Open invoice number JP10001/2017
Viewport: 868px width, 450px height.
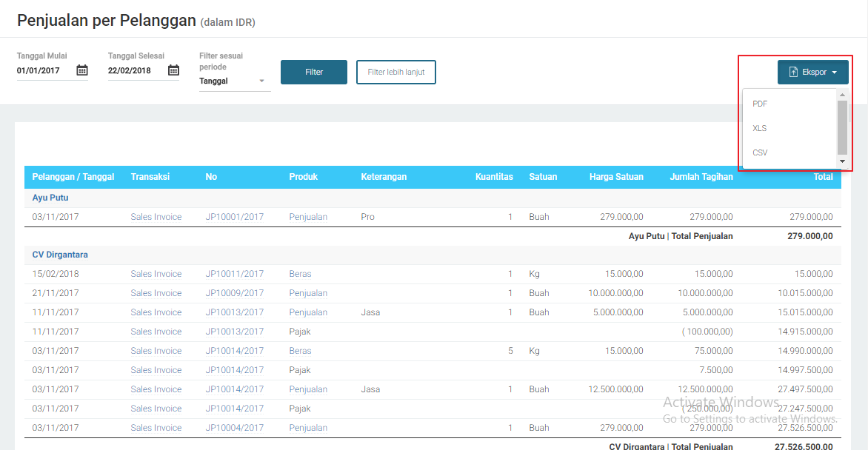coord(235,218)
